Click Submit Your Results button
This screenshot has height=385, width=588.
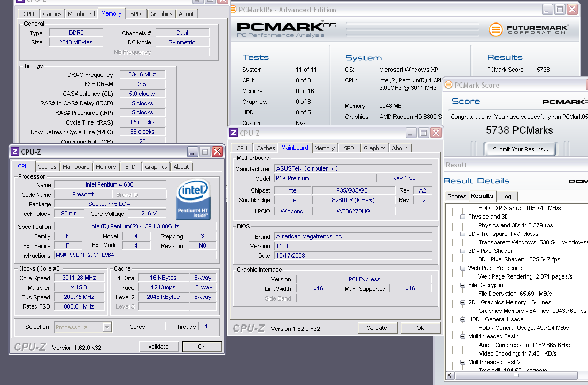pos(521,149)
